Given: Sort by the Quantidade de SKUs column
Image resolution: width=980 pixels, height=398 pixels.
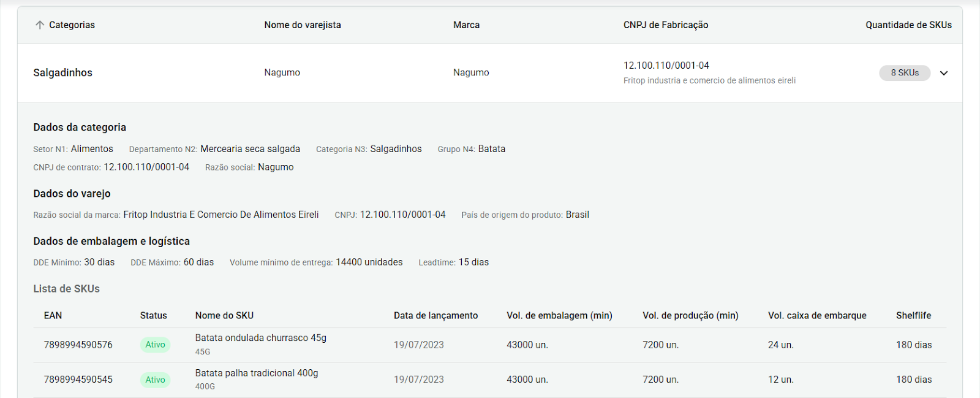Looking at the screenshot, I should pos(908,25).
